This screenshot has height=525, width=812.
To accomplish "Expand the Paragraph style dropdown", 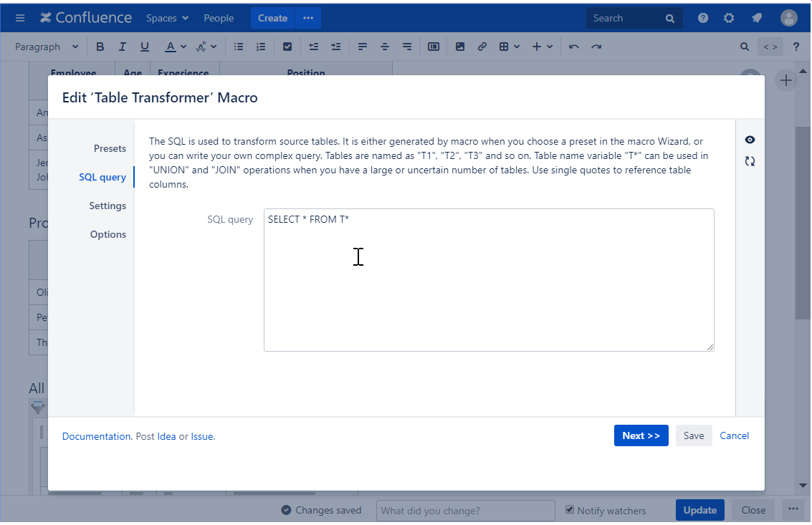I will point(47,47).
